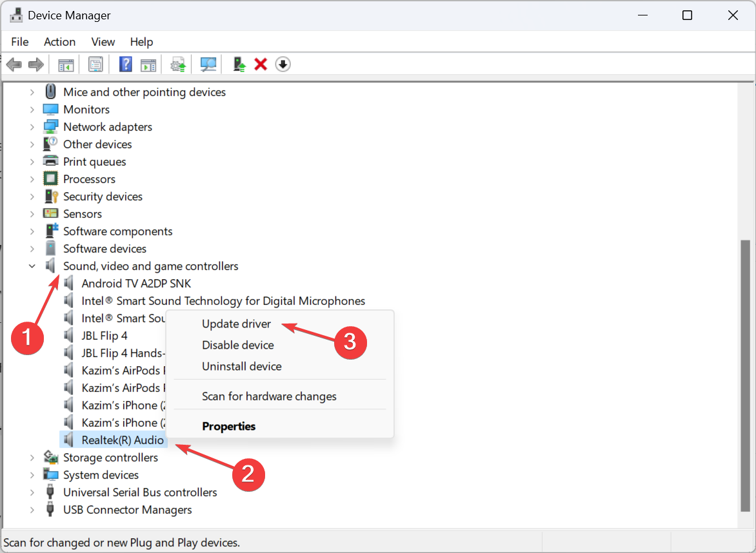
Task: Click the Sensors category icon
Action: tap(50, 213)
